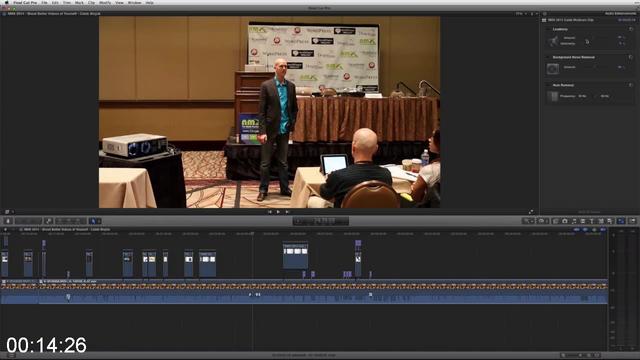Go to next edit point
The height and width of the screenshot is (360, 640).
tap(287, 212)
